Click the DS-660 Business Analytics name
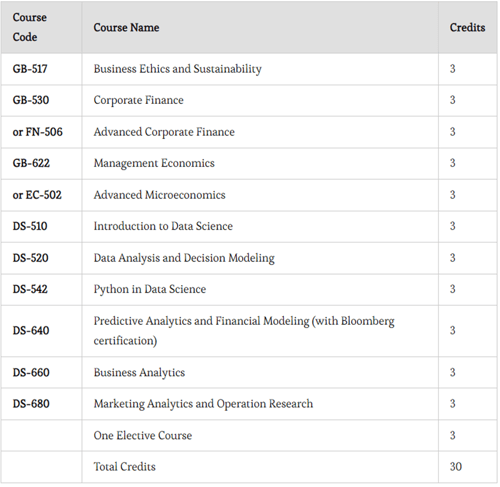This screenshot has width=500, height=487. [x=139, y=373]
